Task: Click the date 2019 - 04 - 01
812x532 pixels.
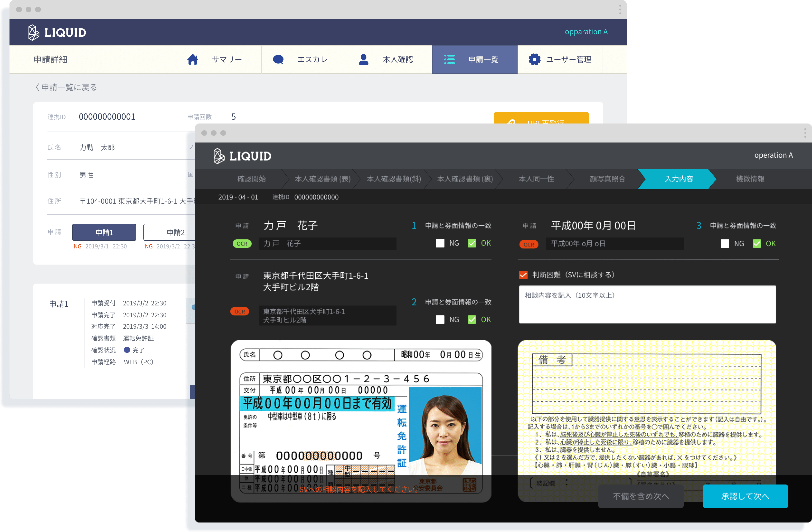Action: pos(238,197)
